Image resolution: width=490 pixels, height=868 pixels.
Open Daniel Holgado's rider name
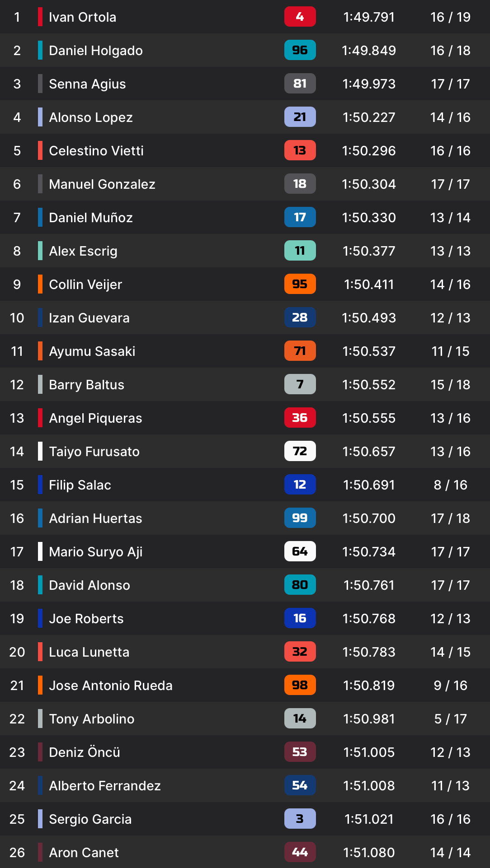click(96, 51)
